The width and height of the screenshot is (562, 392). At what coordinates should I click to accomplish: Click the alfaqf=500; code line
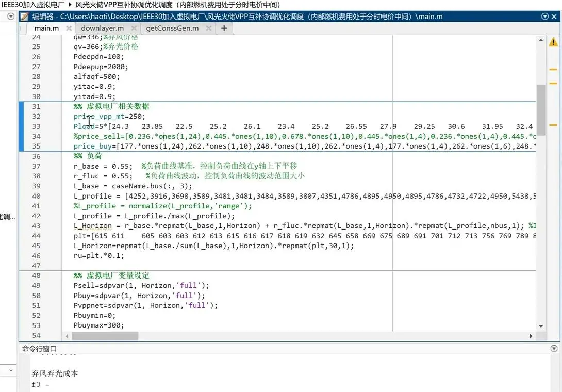[x=96, y=76]
